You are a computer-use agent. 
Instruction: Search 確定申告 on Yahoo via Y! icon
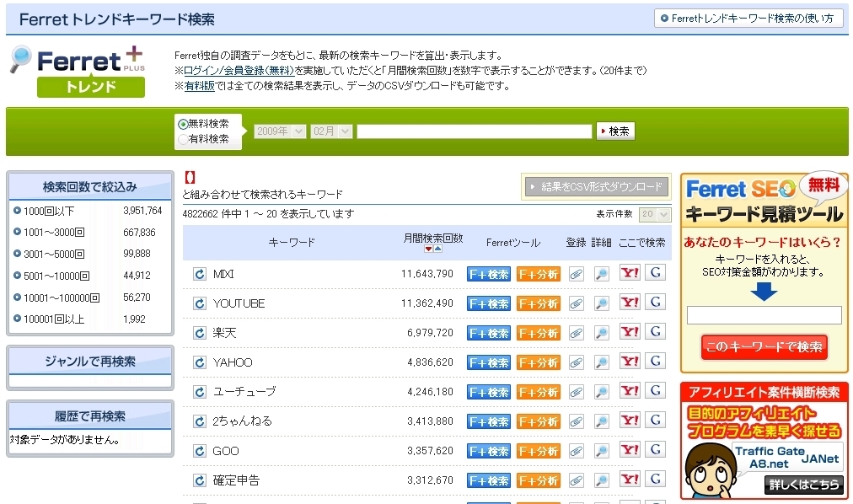point(630,480)
